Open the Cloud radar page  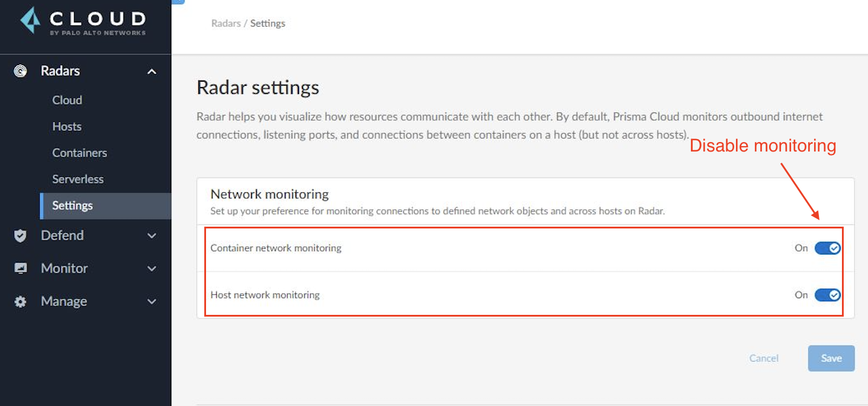coord(67,100)
